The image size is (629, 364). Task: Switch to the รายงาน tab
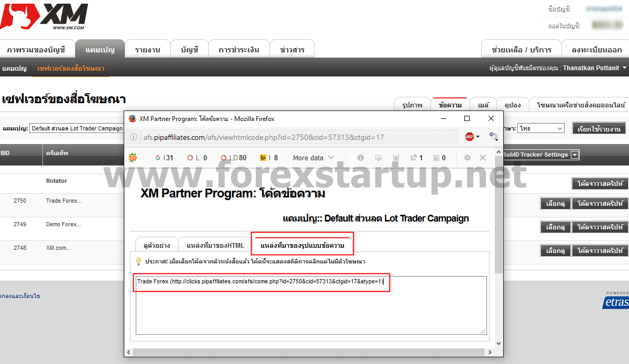pyautogui.click(x=147, y=50)
